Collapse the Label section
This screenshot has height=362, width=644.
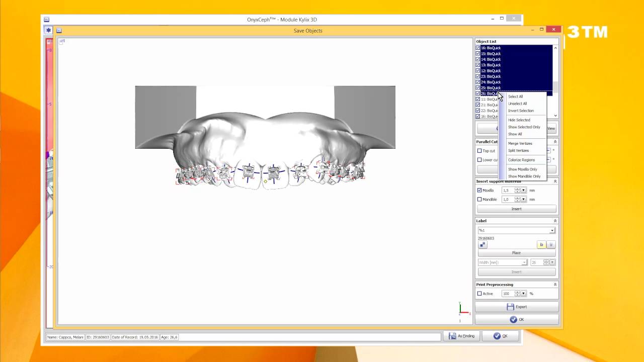pos(555,221)
